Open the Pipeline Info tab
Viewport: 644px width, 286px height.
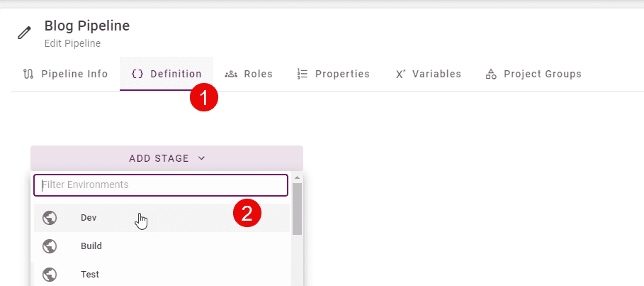[x=66, y=74]
